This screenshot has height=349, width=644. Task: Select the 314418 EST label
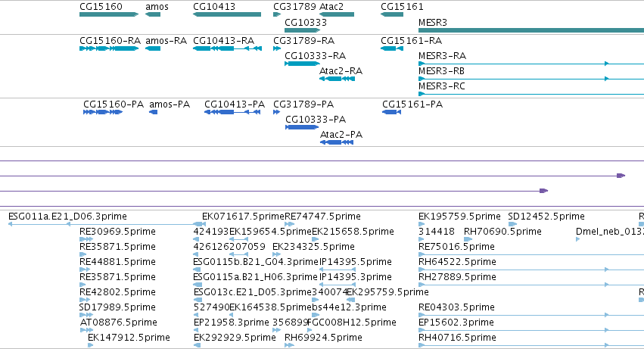[x=436, y=232]
